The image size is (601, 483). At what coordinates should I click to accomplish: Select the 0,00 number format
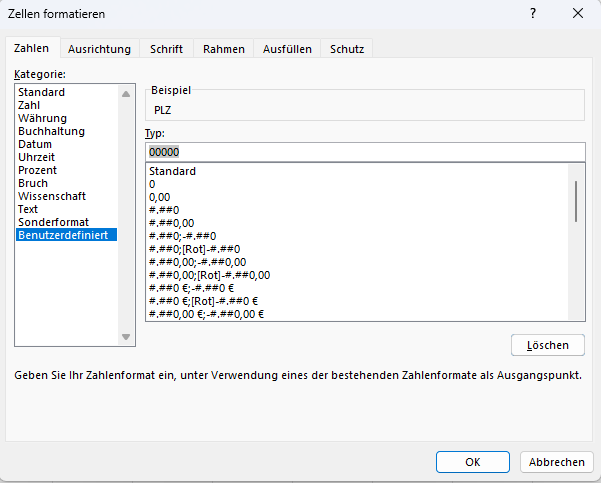[158, 197]
